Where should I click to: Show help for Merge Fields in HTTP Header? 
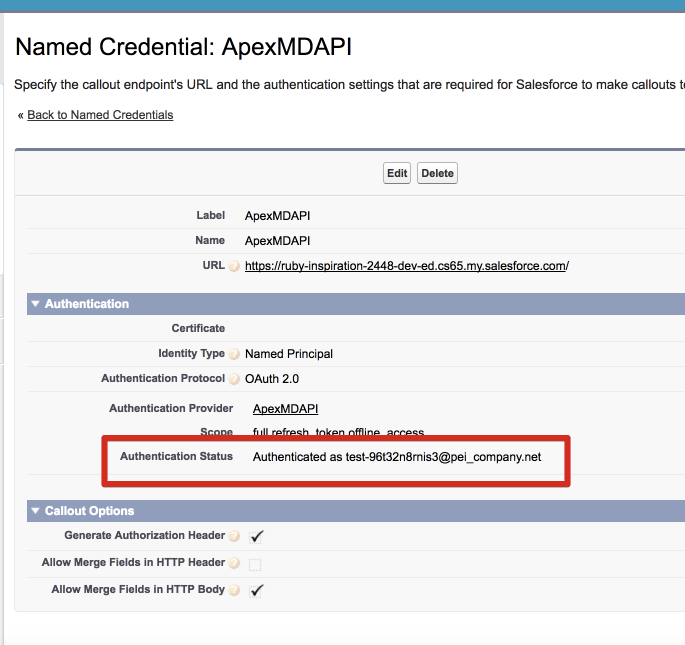[x=234, y=563]
